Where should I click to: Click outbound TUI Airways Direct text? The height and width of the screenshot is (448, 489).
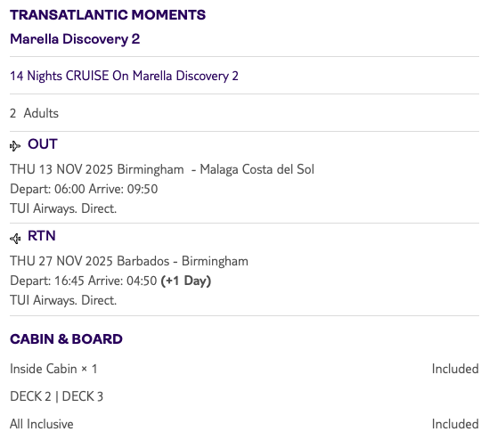coord(63,208)
